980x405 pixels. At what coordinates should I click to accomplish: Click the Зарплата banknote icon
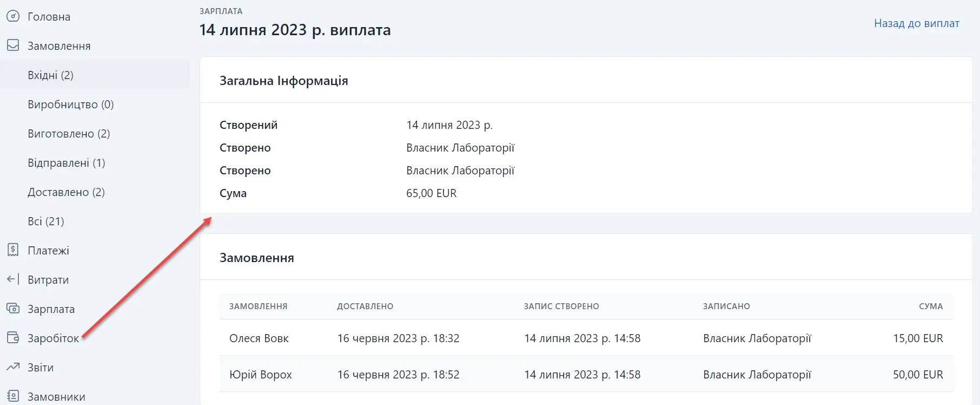13,309
